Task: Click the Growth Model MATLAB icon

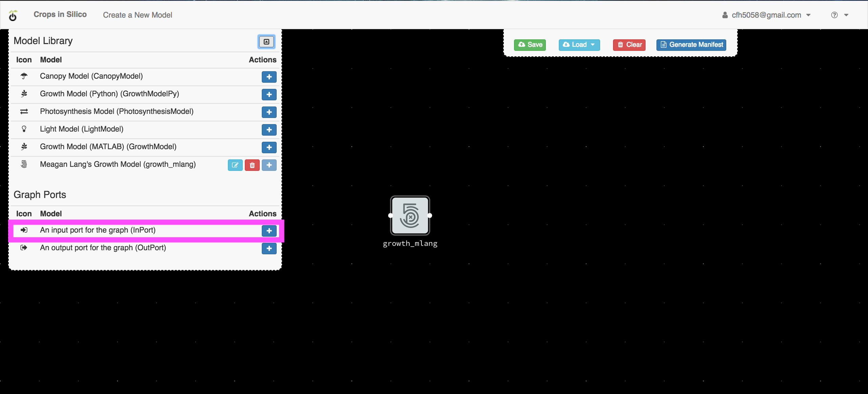Action: (24, 146)
